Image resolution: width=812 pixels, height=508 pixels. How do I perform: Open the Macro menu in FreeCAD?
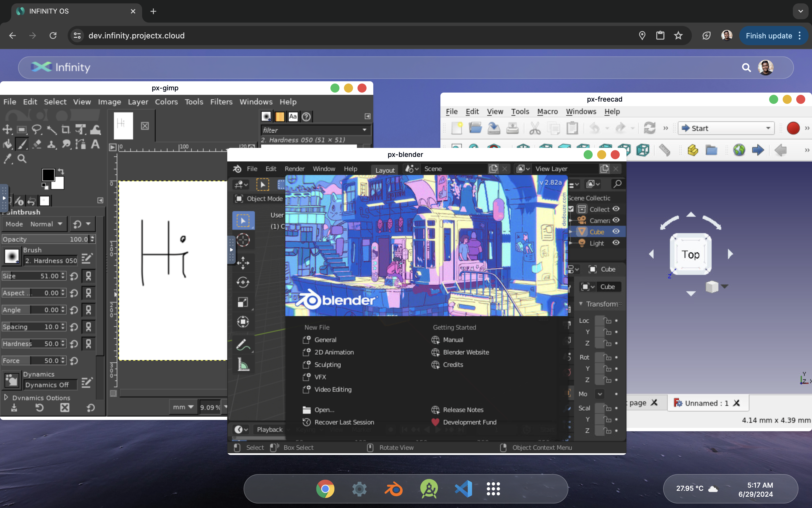pos(547,111)
